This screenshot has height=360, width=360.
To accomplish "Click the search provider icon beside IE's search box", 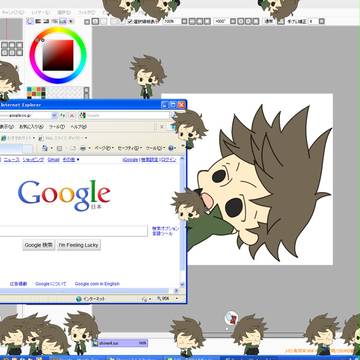I will [x=82, y=115].
